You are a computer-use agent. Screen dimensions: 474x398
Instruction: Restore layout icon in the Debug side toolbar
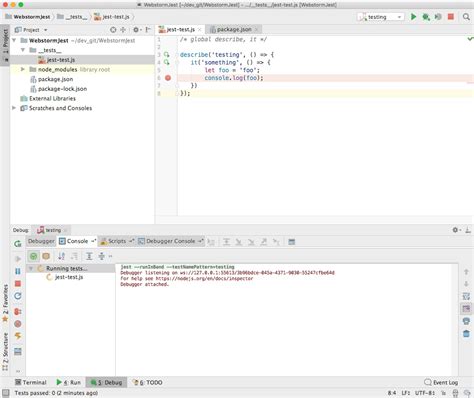(18, 351)
